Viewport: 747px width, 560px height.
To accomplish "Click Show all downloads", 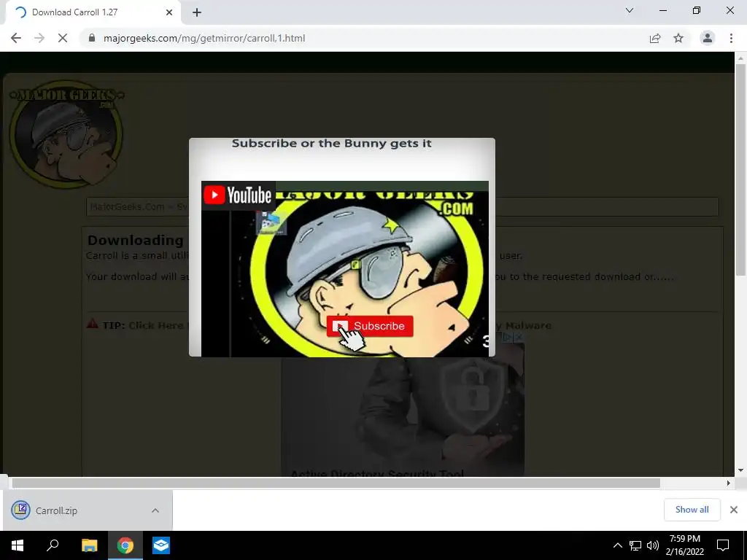I will 692,510.
